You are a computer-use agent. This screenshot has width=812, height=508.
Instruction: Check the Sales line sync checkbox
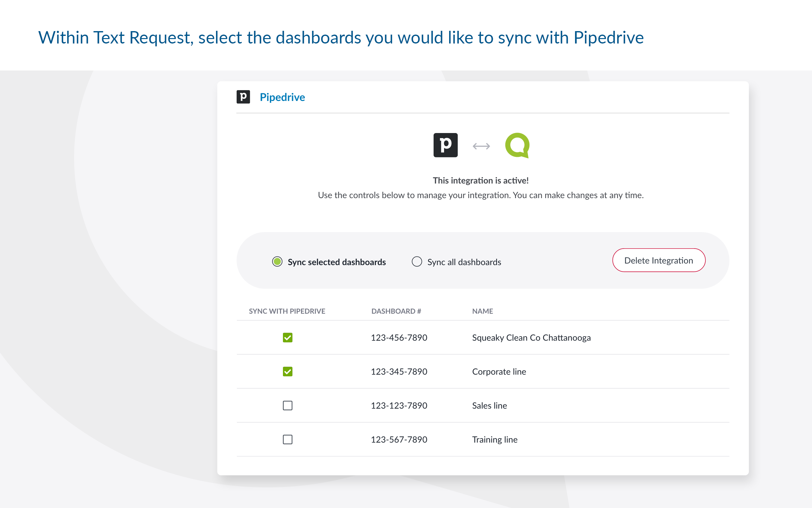[x=288, y=405]
